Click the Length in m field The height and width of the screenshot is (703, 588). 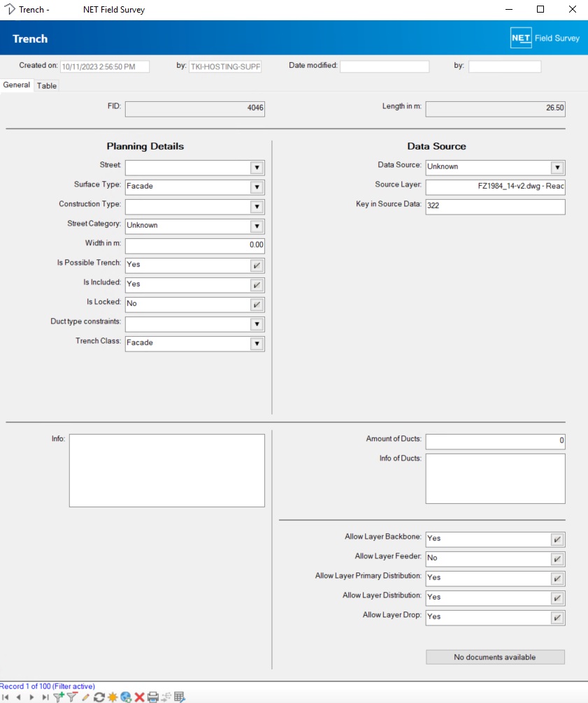coord(495,109)
